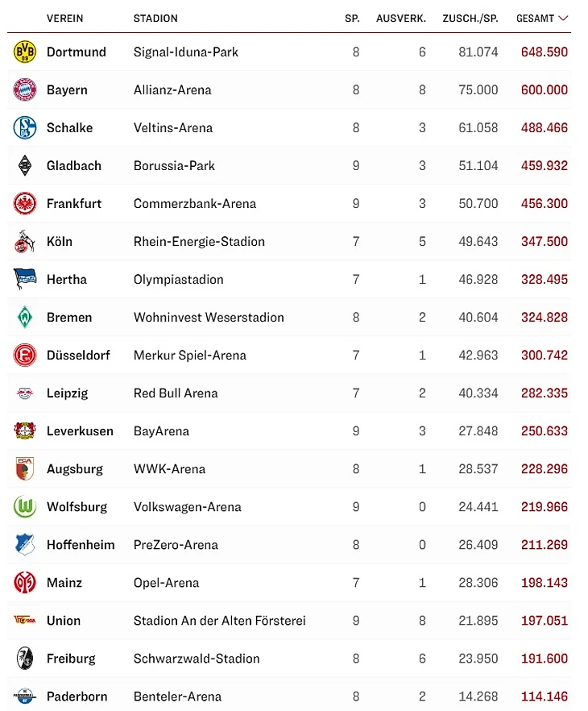Sort table by the GESAMT column
The height and width of the screenshot is (711, 588).
coord(535,18)
